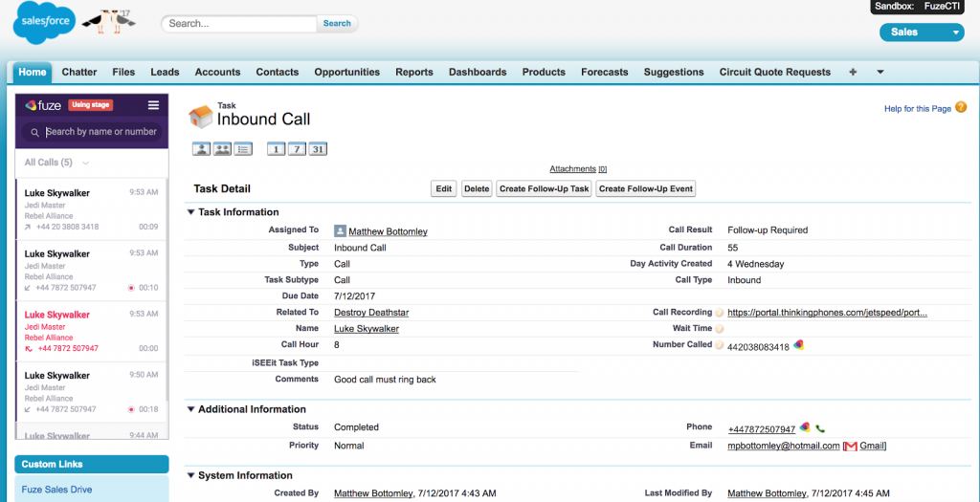Image resolution: width=980 pixels, height=502 pixels.
Task: Collapse the Task Information section
Action: tap(190, 212)
